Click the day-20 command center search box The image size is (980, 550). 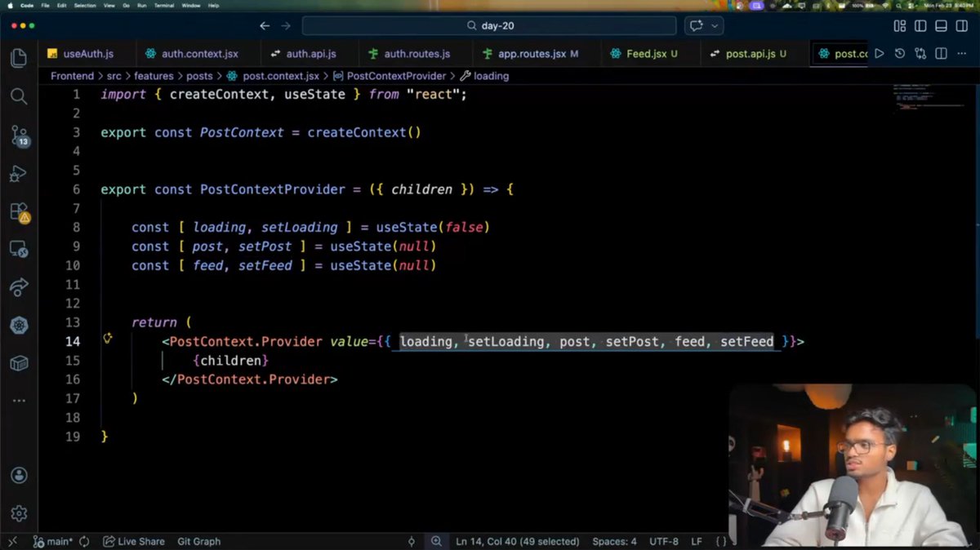pyautogui.click(x=489, y=26)
